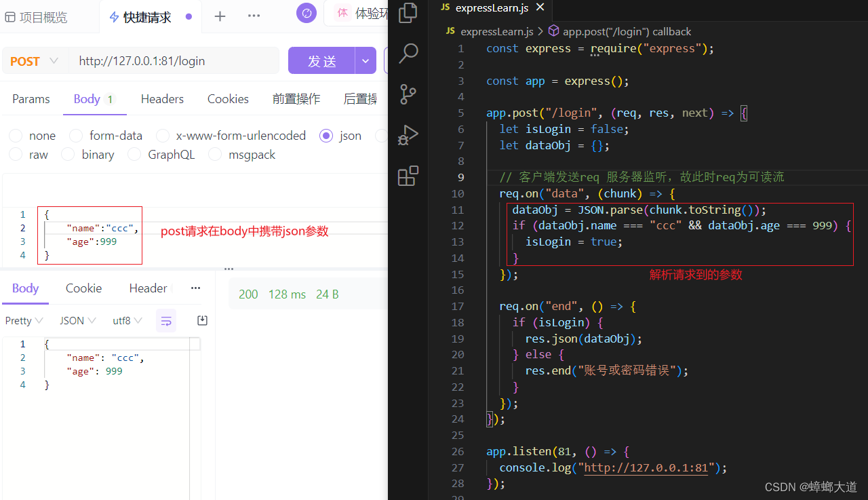Switch to the response Body tab
Screen dimensions: 868x500
tap(25, 288)
